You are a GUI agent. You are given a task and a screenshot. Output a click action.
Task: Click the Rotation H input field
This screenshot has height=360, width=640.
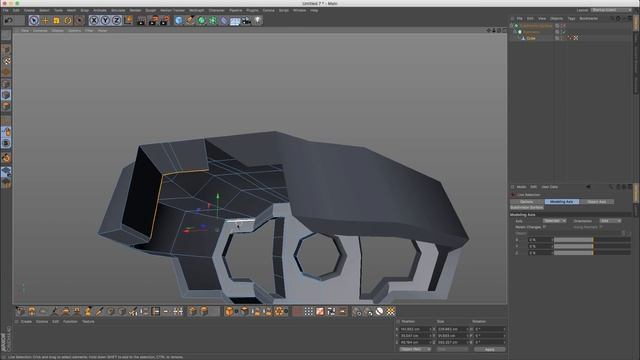tap(489, 329)
